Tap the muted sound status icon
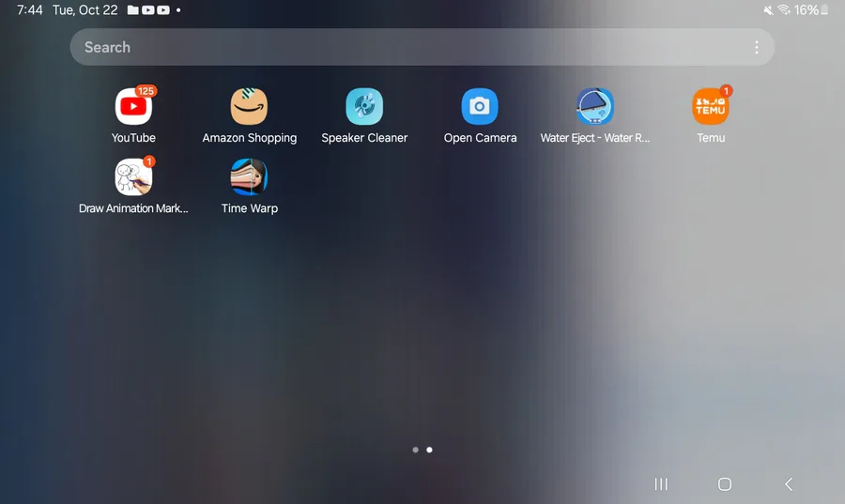Image resolution: width=845 pixels, height=504 pixels. (x=768, y=10)
